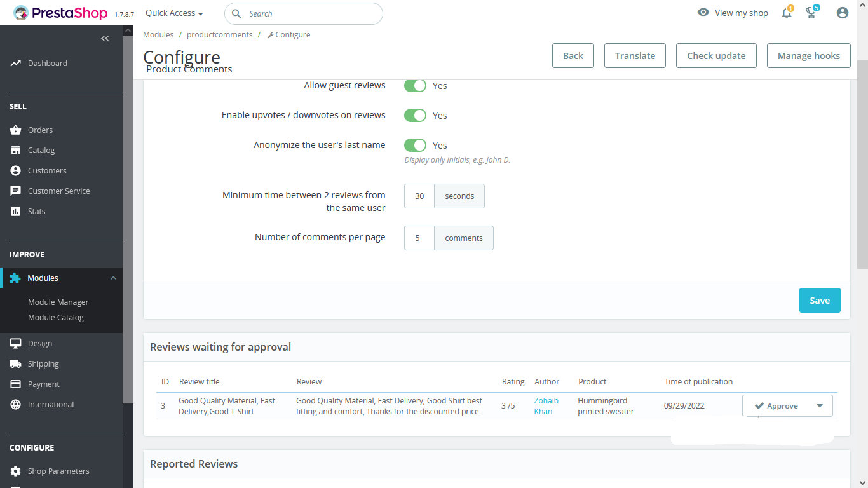The image size is (868, 488).
Task: Approve the review from Zohaib Khan
Action: (775, 406)
